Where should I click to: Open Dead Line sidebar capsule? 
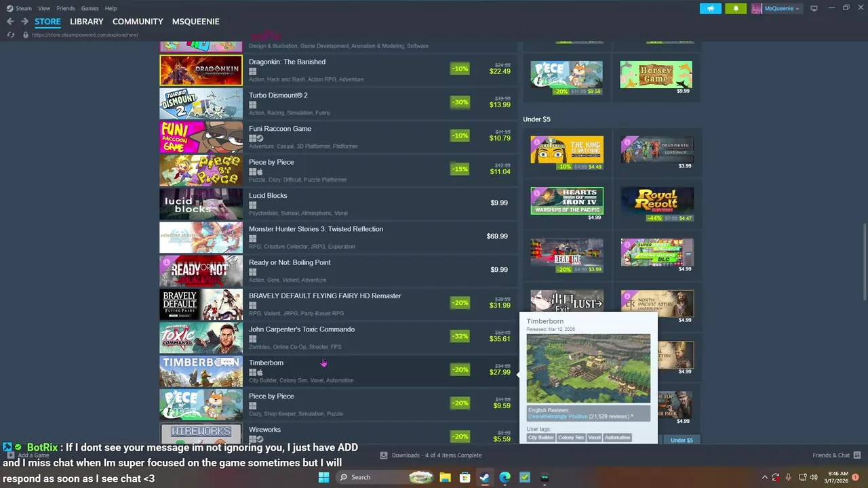click(x=566, y=252)
